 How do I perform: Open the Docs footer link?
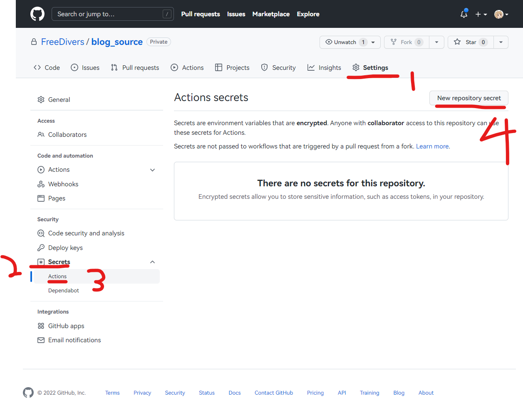pos(235,393)
